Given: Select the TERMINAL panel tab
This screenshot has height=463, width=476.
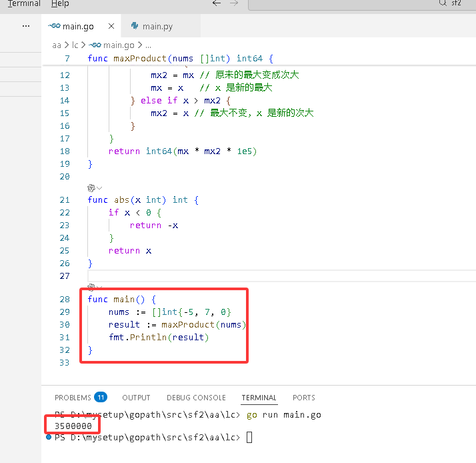Looking at the screenshot, I should (259, 398).
